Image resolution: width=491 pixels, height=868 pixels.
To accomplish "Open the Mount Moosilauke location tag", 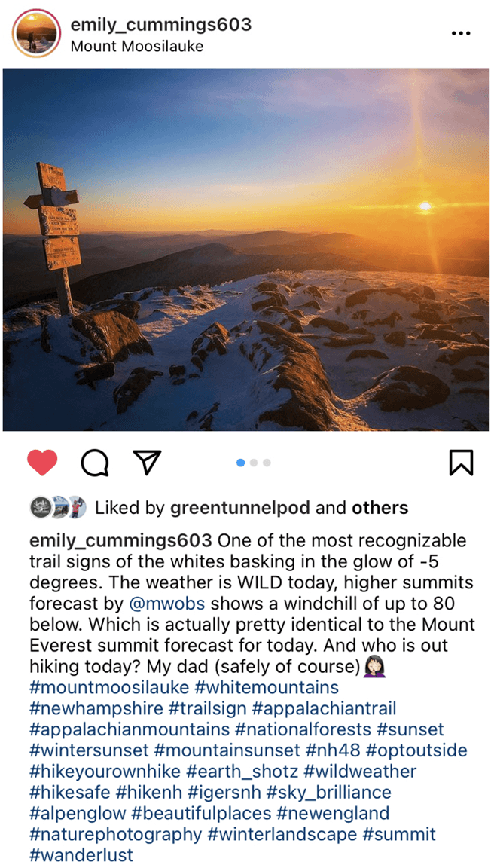I will tap(137, 47).
